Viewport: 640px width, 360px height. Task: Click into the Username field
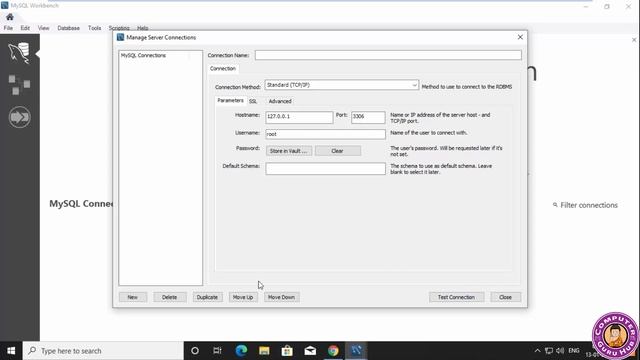click(325, 134)
